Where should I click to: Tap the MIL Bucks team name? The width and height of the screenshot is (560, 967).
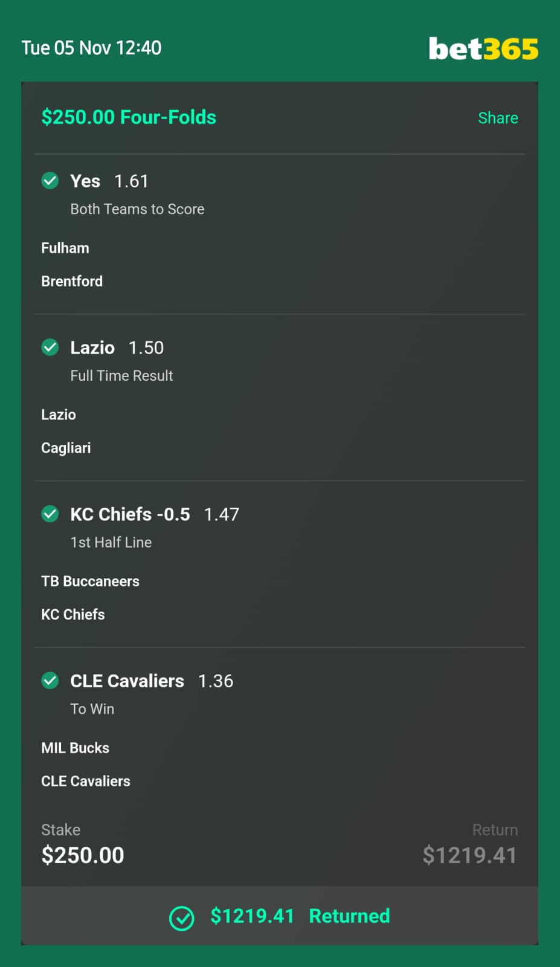click(75, 748)
